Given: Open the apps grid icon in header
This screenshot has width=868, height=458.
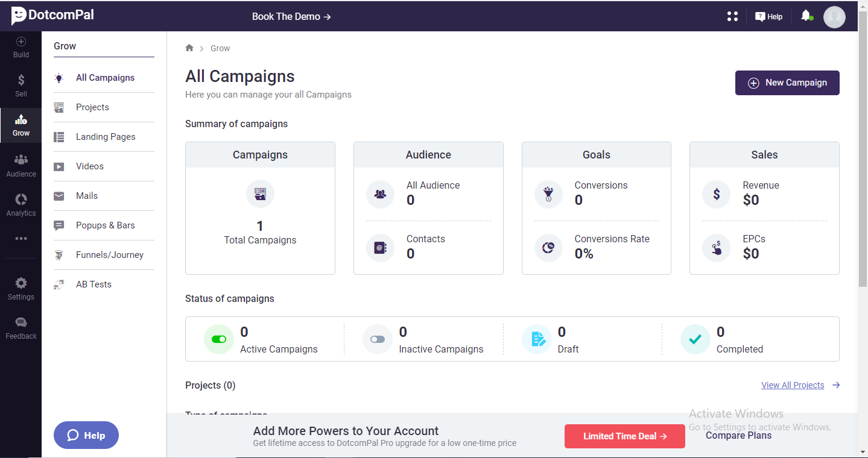Looking at the screenshot, I should coord(733,16).
